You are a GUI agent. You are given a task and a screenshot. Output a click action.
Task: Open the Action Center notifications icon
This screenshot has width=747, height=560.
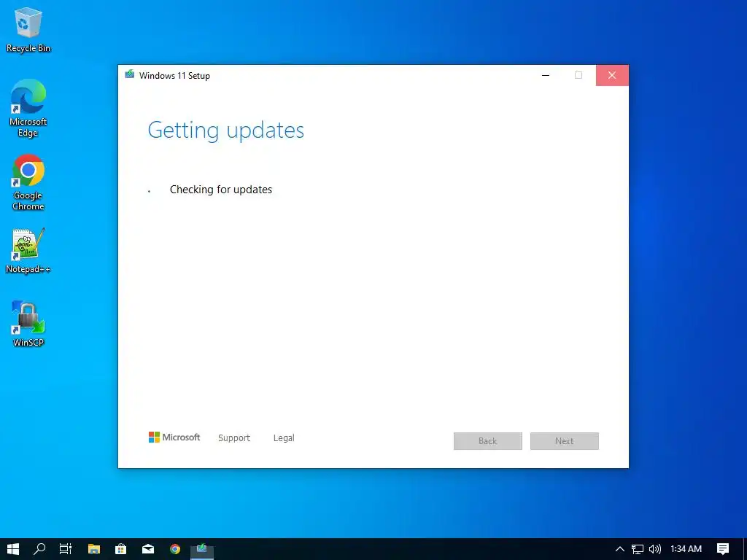[723, 549]
